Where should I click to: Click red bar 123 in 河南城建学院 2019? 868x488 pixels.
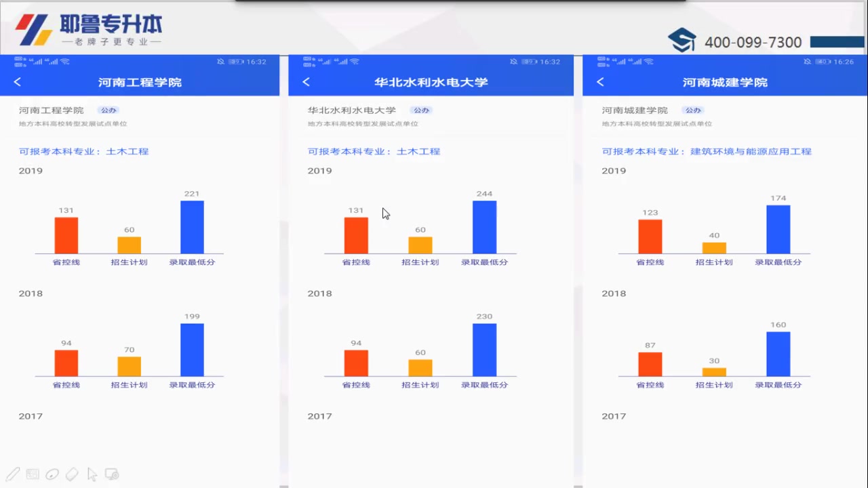click(x=650, y=237)
